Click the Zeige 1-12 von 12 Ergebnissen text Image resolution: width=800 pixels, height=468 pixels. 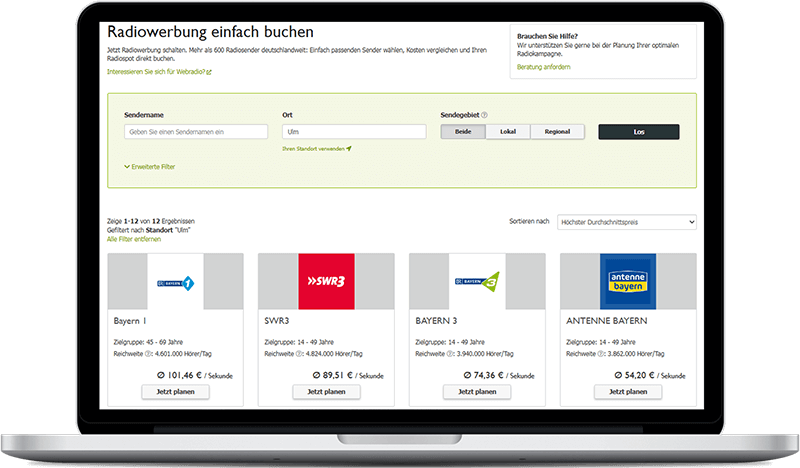coord(151,221)
